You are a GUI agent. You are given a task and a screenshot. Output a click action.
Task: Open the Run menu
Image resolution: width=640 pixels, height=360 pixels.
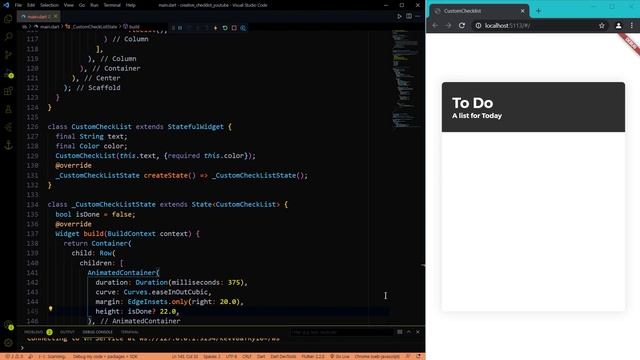click(94, 5)
